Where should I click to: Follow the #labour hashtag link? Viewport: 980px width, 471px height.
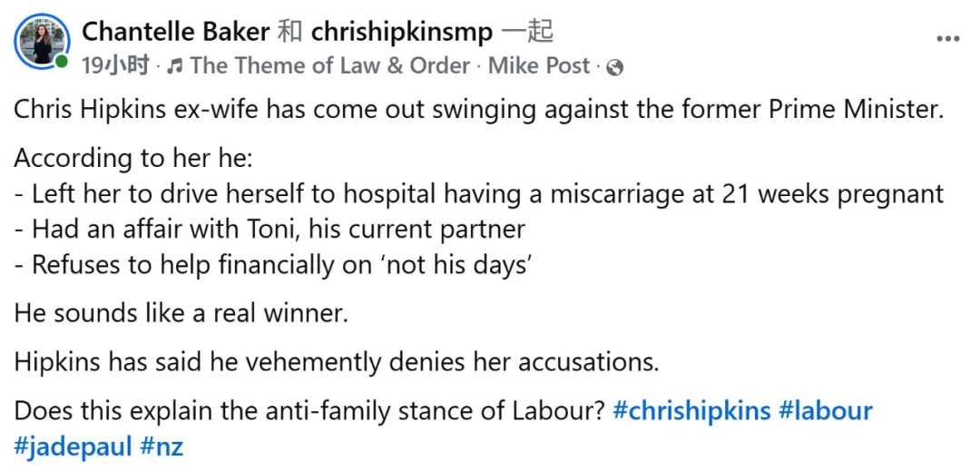(826, 410)
